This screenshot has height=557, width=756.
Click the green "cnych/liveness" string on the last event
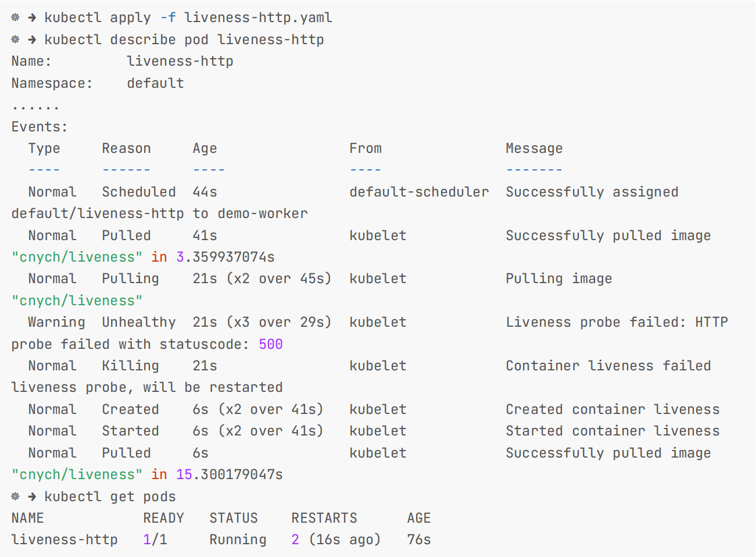[x=77, y=474]
